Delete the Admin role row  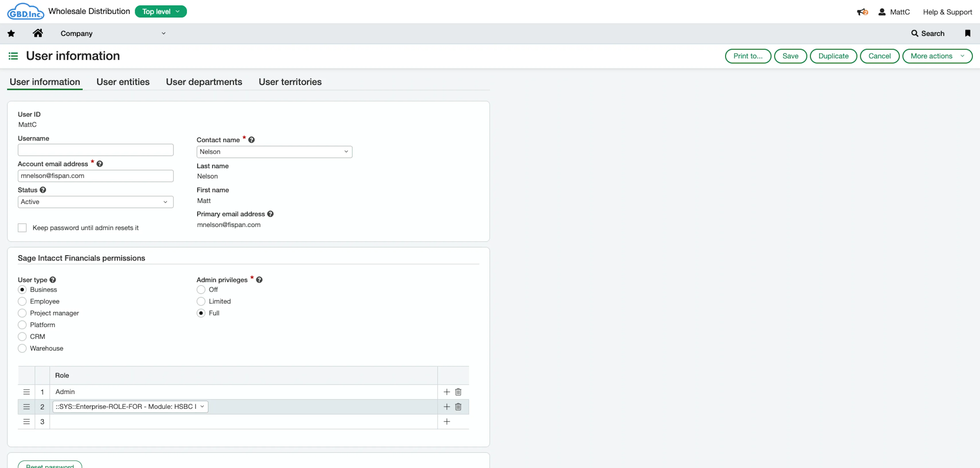point(458,392)
